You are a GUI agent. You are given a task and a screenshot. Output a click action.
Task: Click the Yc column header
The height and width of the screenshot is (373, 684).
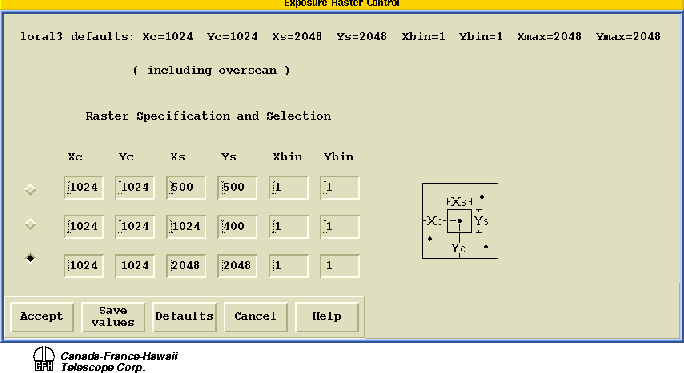click(x=127, y=157)
